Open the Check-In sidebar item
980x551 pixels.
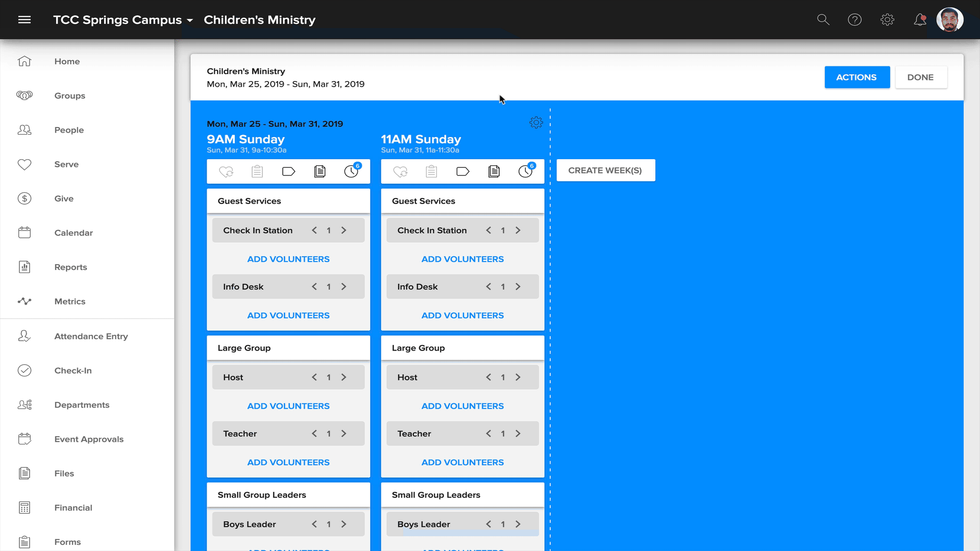(73, 370)
